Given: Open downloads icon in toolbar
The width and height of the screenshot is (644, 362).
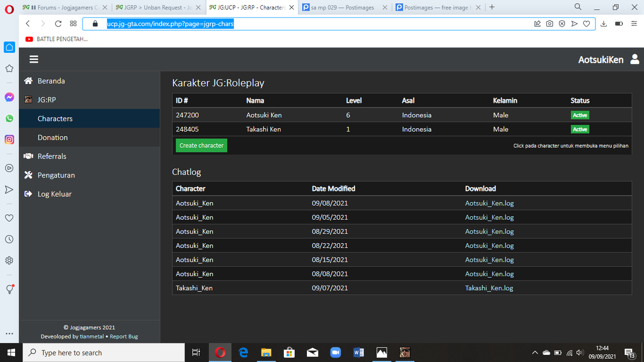Looking at the screenshot, I should click(604, 24).
